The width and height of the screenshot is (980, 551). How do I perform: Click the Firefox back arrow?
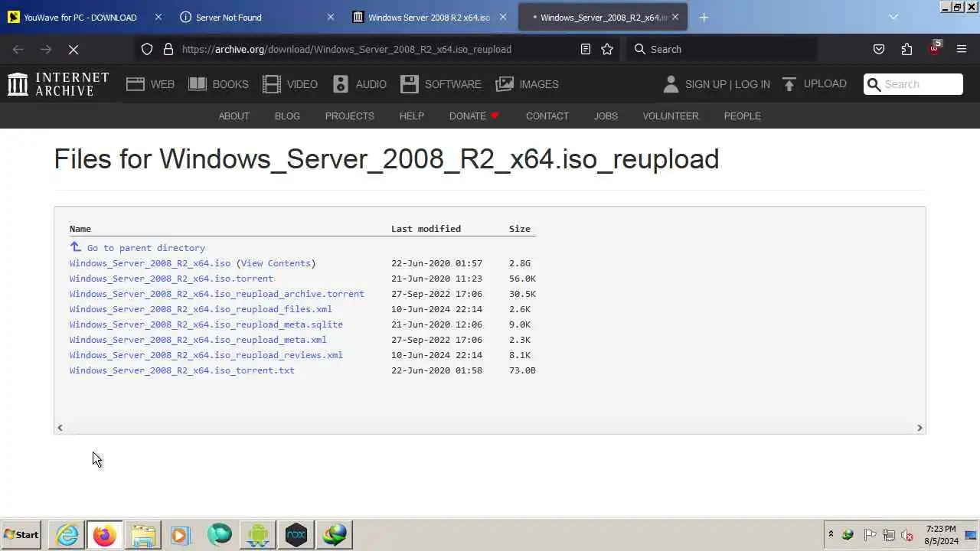tap(18, 49)
